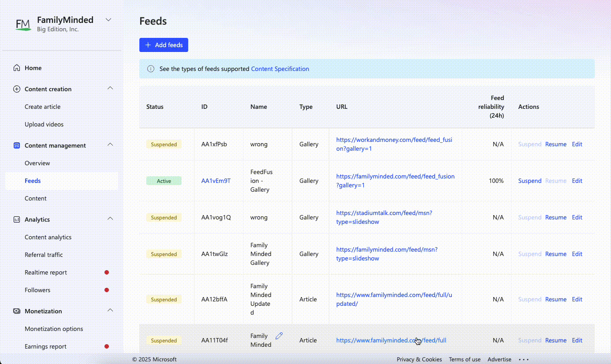Open the Overview page
Viewport: 611px width, 364px height.
click(x=37, y=163)
